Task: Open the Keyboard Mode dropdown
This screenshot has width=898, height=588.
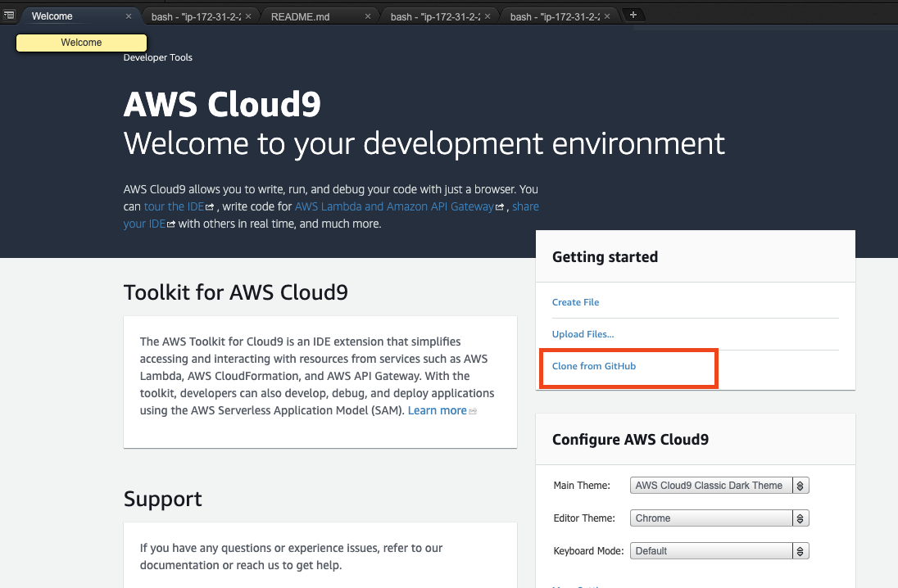Action: click(x=719, y=551)
